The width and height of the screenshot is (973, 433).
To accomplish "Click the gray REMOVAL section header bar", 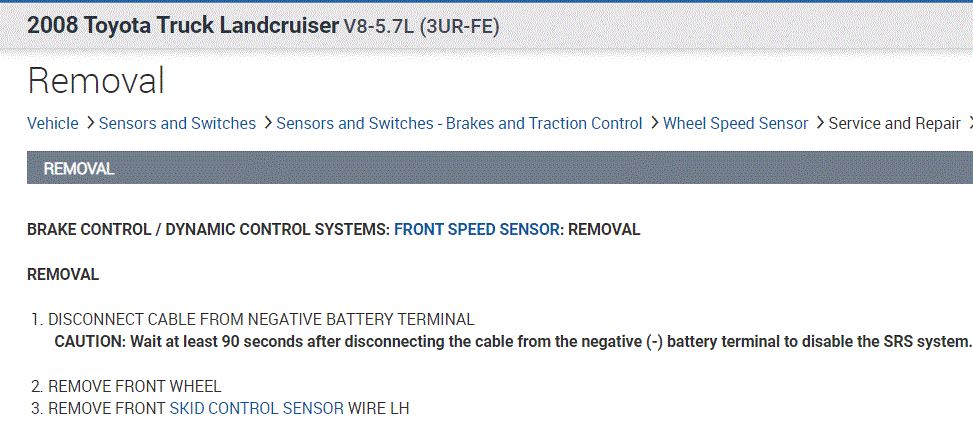I will coord(500,168).
